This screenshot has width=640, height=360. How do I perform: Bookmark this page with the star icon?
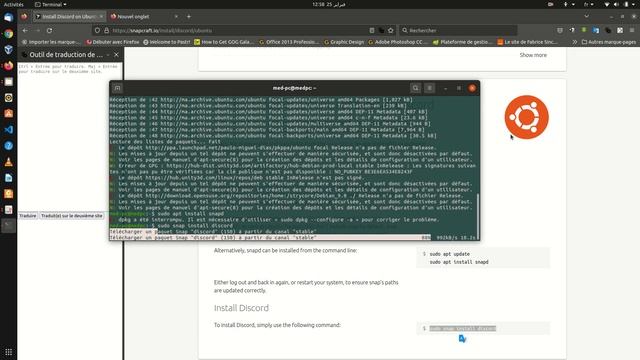[391, 31]
